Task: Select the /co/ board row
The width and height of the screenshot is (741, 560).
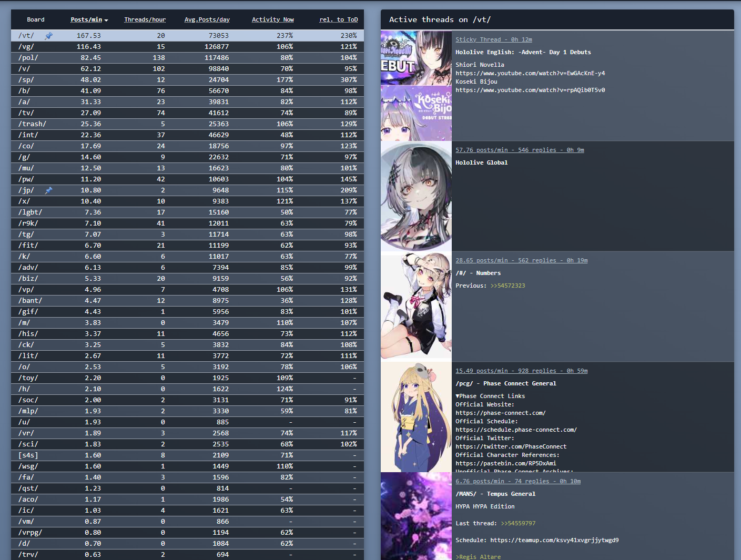Action: pos(187,146)
